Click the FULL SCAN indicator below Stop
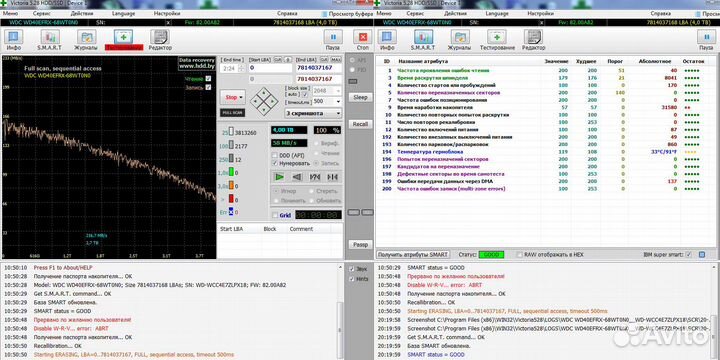720x360 pixels. pyautogui.click(x=232, y=113)
